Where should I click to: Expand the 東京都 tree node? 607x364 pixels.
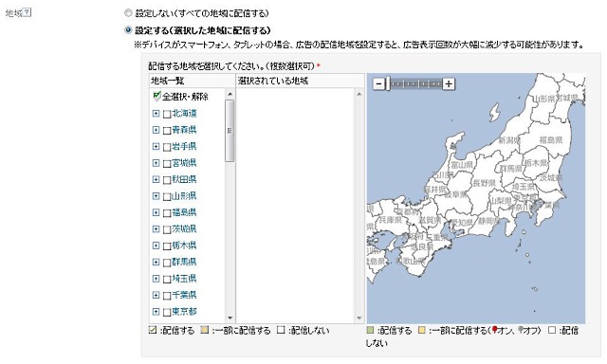[x=156, y=312]
